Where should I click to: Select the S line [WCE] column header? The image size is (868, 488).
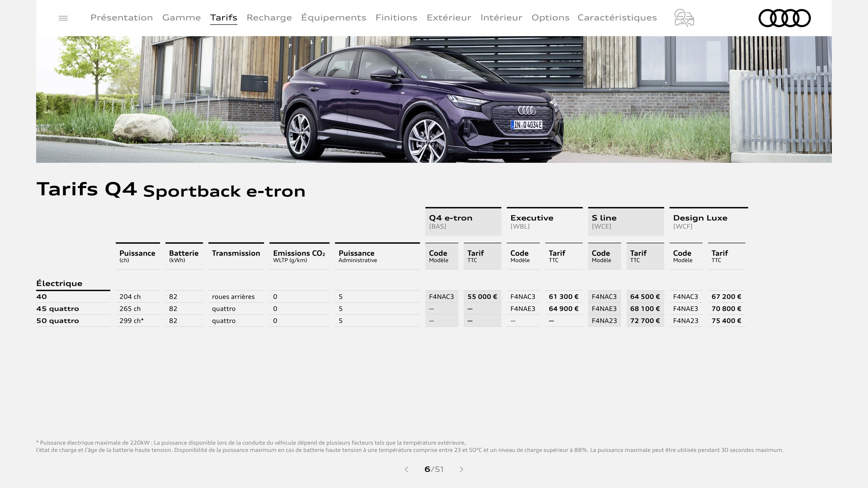(x=626, y=222)
